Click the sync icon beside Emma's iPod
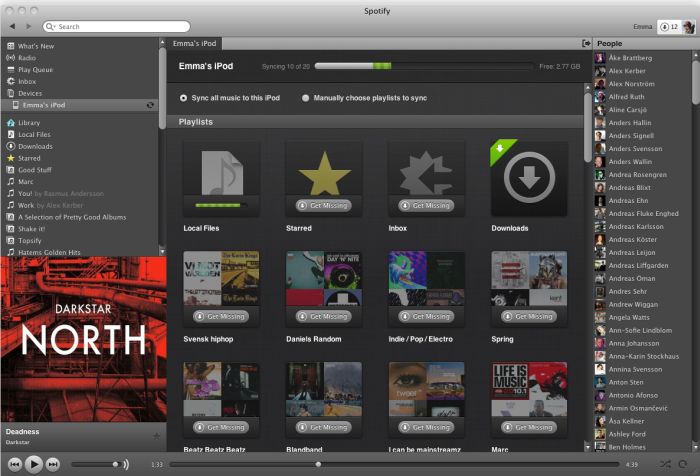The width and height of the screenshot is (700, 476). (149, 105)
